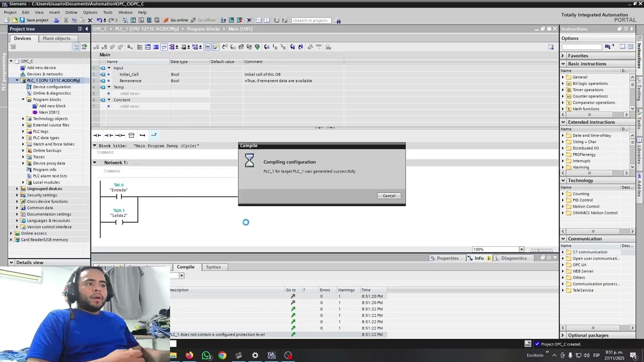Collapse the Program blocks tree node
Viewport: 644px width, 362px height.
(23, 100)
